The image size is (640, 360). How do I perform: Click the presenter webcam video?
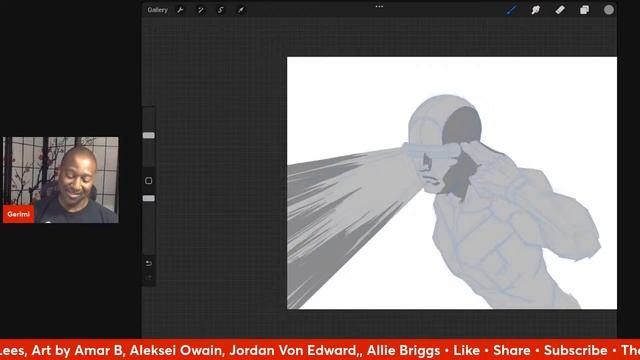(61, 180)
